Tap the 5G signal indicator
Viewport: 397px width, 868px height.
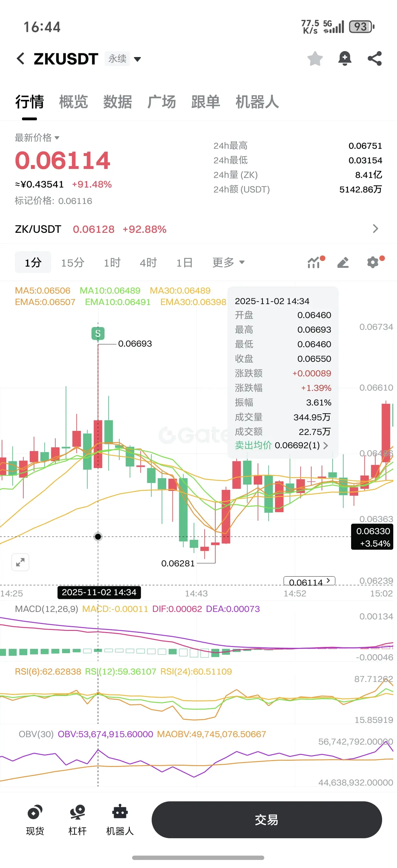click(x=334, y=27)
